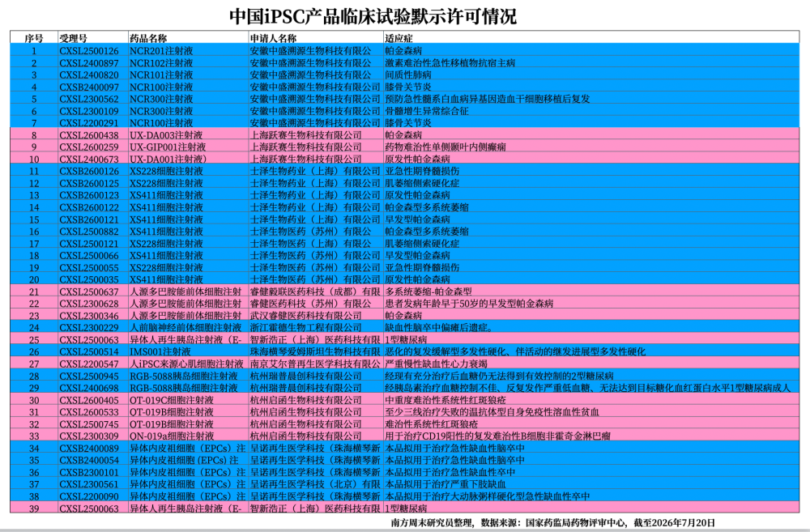
Task: Click acceptance number CXSB2600126
Action: (x=89, y=171)
